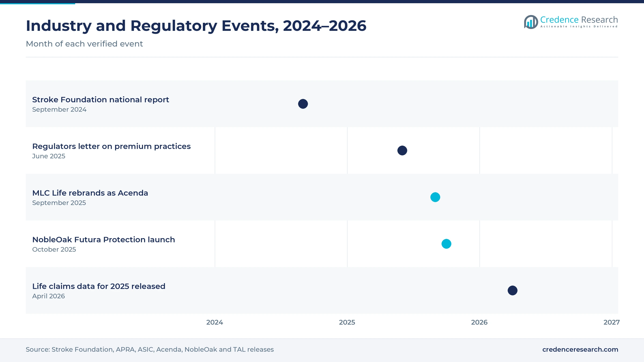Open credenceresearch.com link in footer
The image size is (644, 362).
click(x=580, y=349)
